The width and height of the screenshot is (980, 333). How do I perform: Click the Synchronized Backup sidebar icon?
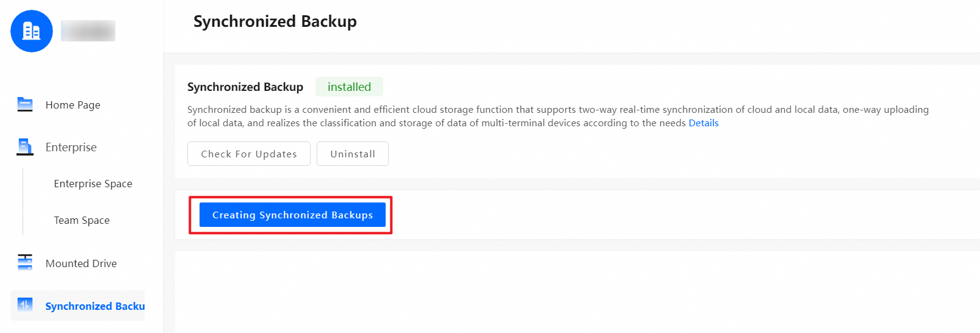(25, 305)
